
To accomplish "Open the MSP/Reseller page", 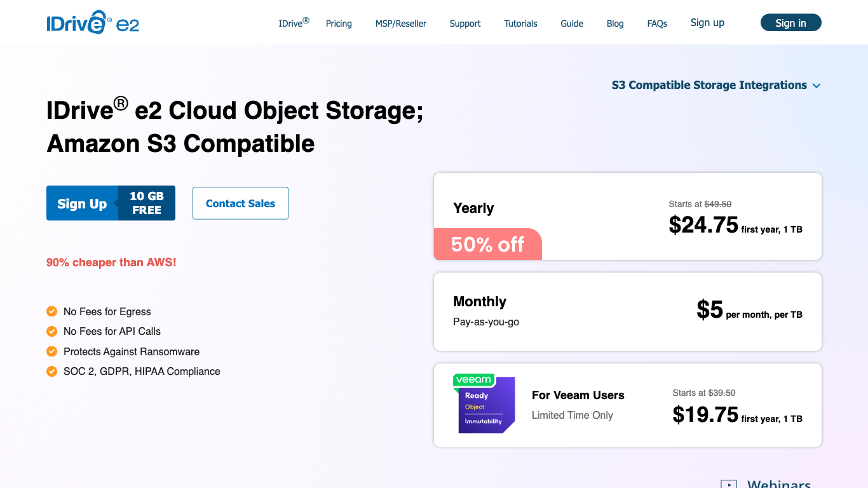I will coord(401,24).
